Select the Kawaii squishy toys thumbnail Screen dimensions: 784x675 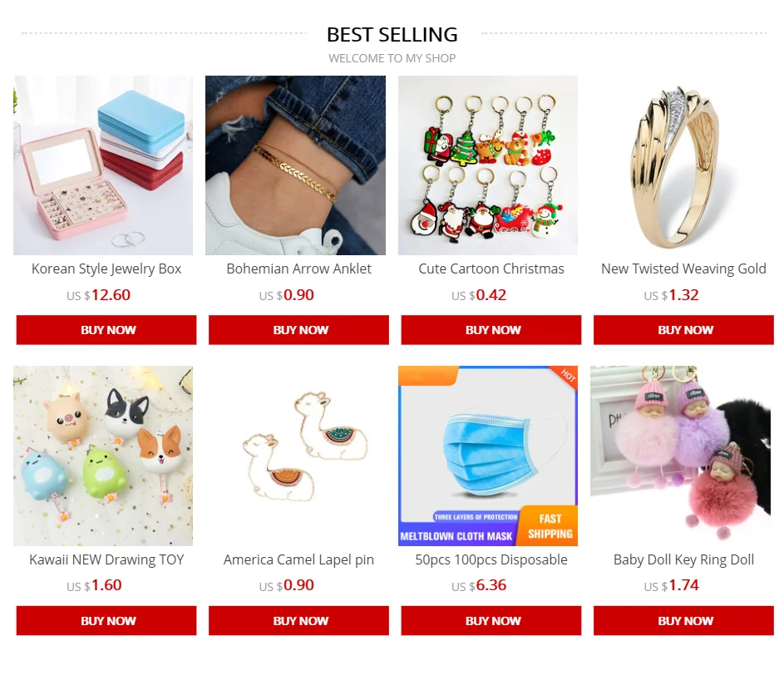tap(103, 456)
